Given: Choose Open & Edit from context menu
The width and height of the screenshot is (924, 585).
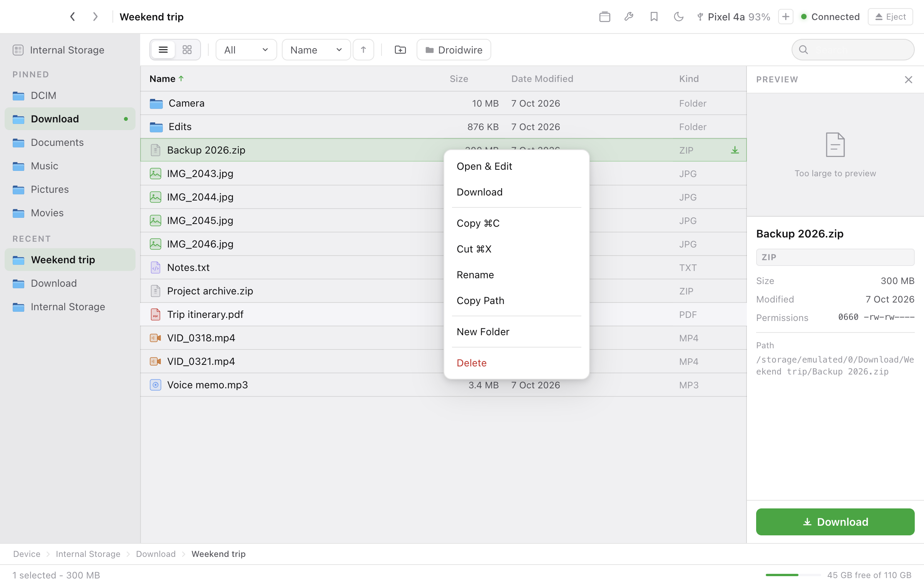Looking at the screenshot, I should pos(517,166).
